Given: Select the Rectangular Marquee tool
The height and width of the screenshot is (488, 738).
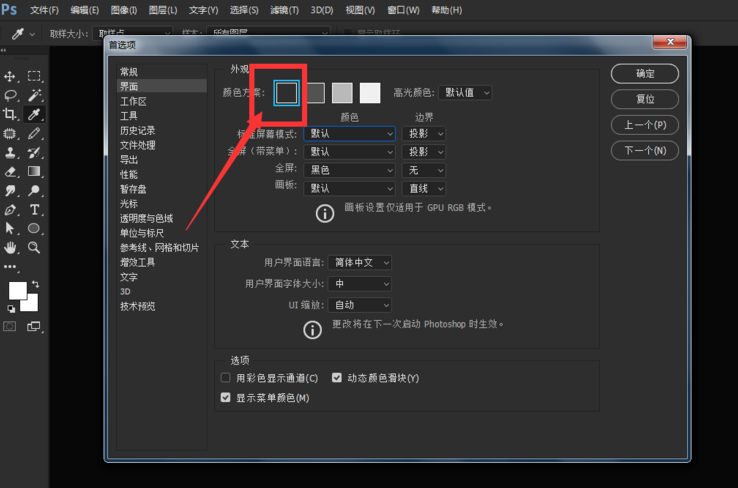Looking at the screenshot, I should (34, 76).
